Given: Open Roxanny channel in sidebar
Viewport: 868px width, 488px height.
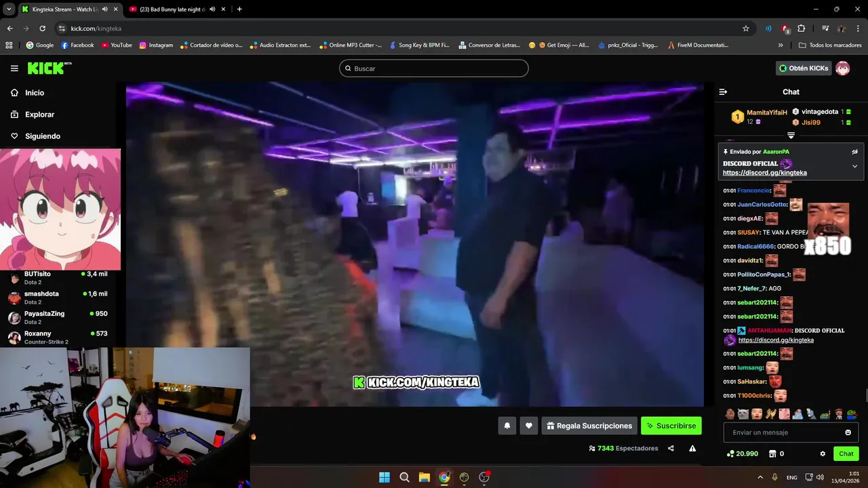Looking at the screenshot, I should (x=58, y=337).
